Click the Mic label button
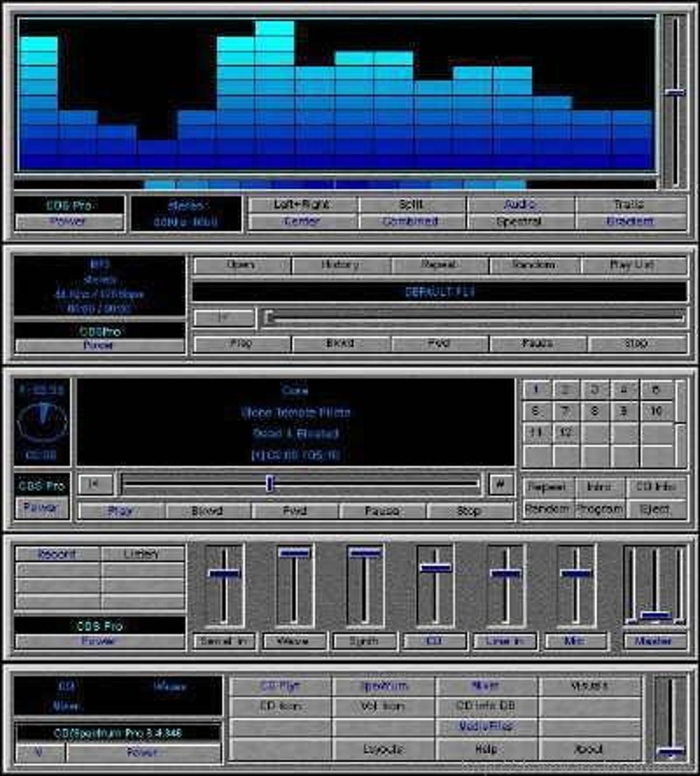 (x=575, y=641)
